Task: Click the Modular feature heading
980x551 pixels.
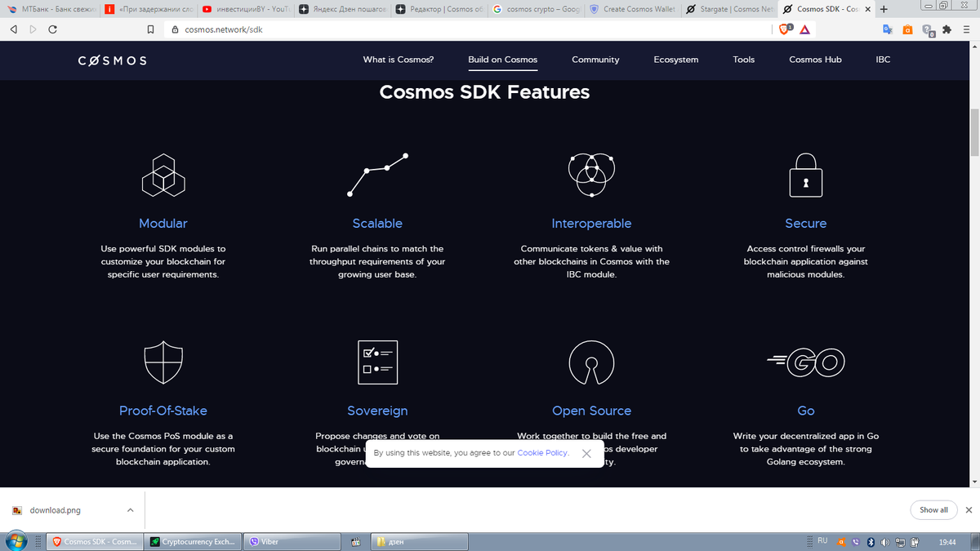Action: pyautogui.click(x=163, y=223)
